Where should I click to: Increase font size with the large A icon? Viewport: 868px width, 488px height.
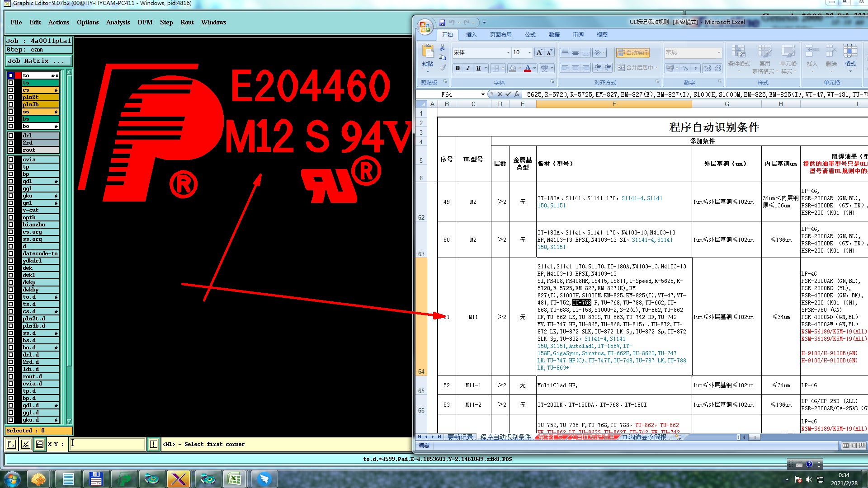pos(539,52)
